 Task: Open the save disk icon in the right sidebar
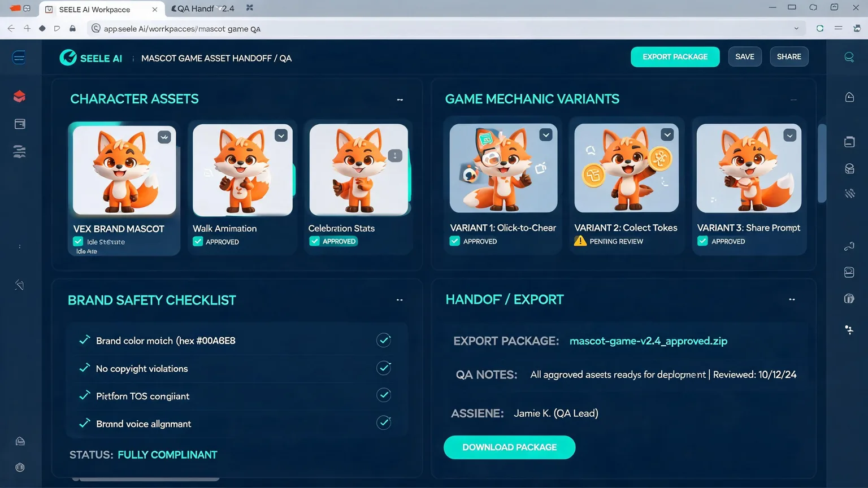coord(849,272)
